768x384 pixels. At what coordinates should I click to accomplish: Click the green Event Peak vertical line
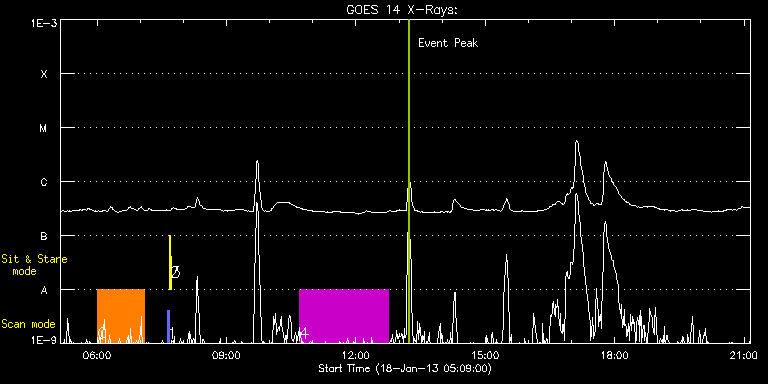[409, 181]
